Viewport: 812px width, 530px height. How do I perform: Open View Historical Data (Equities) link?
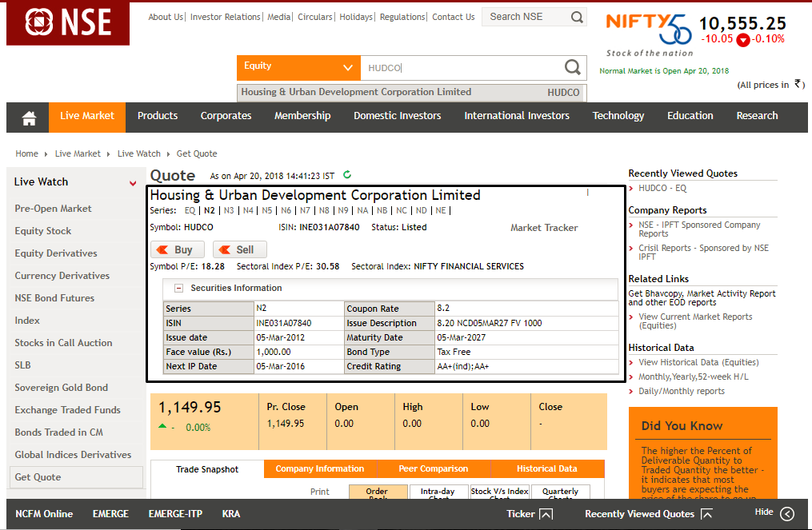pos(698,362)
